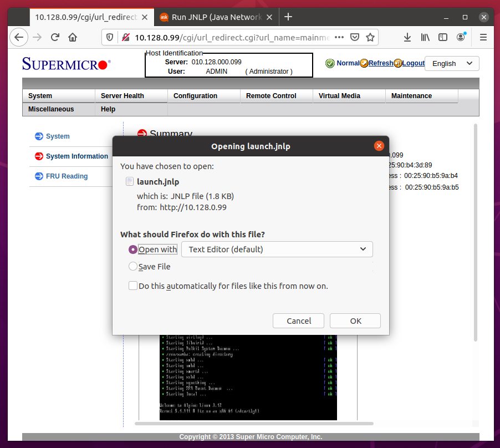Click the address bar URL field
Screen dimensions: 500x448
[232, 38]
